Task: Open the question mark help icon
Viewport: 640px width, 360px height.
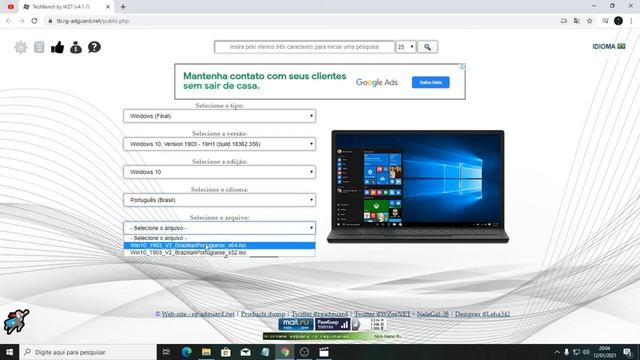Action: pos(94,47)
